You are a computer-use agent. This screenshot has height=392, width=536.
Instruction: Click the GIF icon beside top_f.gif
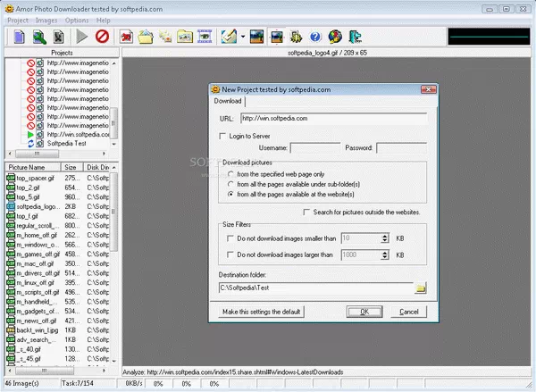tap(11, 216)
